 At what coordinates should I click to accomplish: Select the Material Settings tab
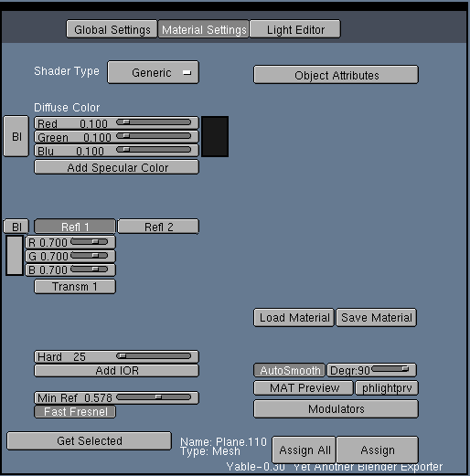[203, 29]
